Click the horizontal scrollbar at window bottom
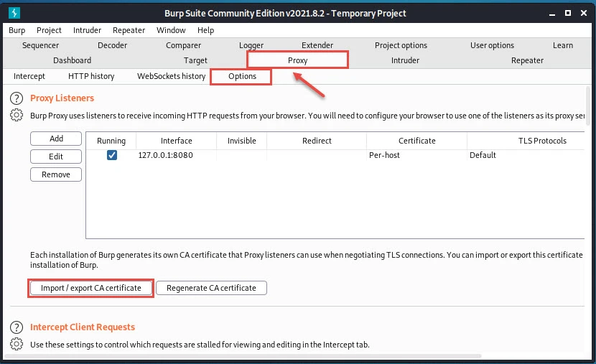Viewport: 596px width, 364px height. pyautogui.click(x=242, y=356)
